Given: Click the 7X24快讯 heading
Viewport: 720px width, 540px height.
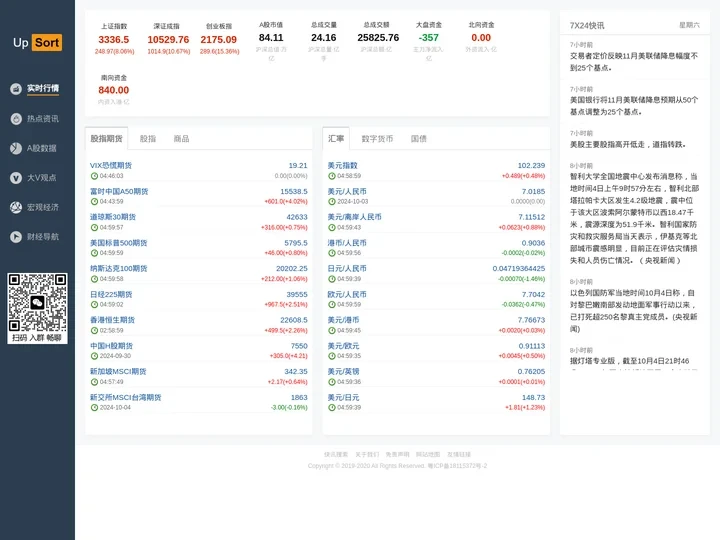Looking at the screenshot, I should pos(587,25).
